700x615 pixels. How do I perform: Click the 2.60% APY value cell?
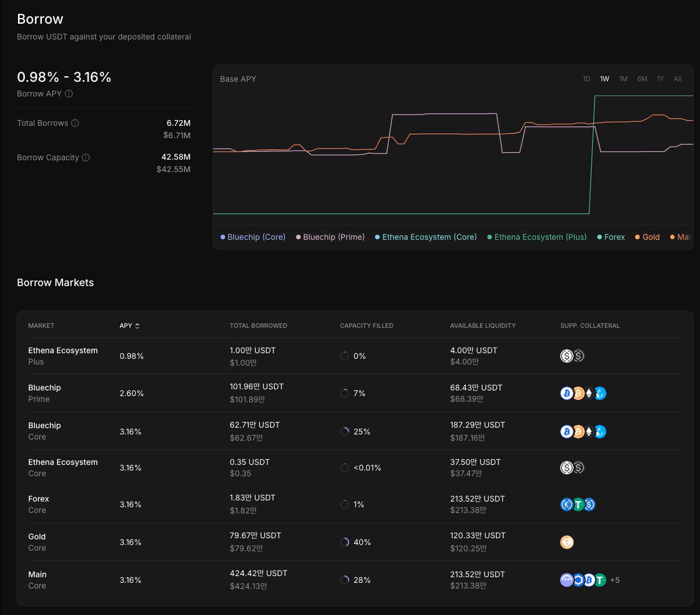pyautogui.click(x=131, y=393)
